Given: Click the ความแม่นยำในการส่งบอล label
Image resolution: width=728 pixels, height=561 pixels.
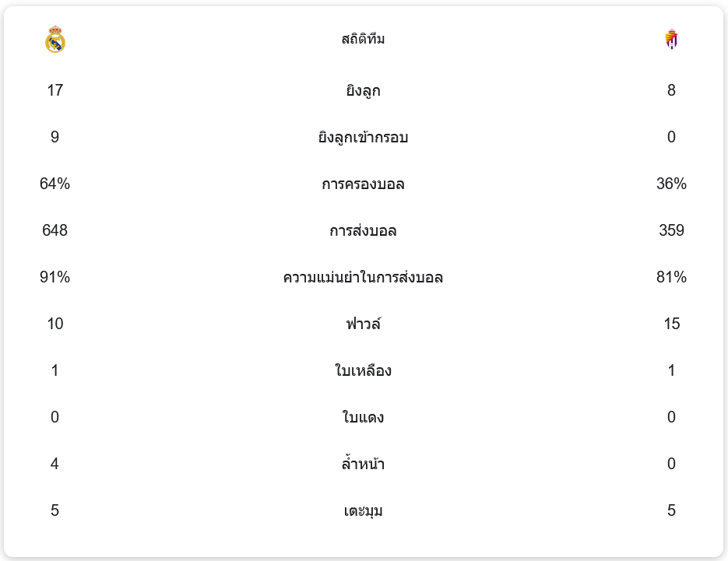Looking at the screenshot, I should pos(363,278).
